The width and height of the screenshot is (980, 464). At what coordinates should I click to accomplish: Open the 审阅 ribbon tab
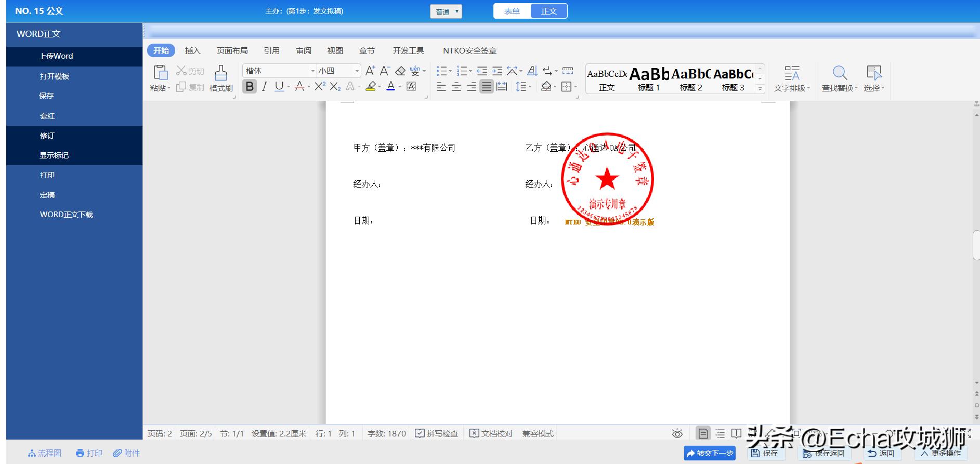point(304,50)
